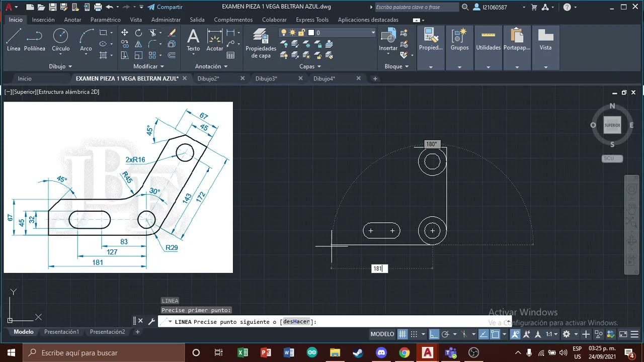This screenshot has height=362, width=644.
Task: Switch to the Dibujo3 drawing tab
Action: click(266, 78)
